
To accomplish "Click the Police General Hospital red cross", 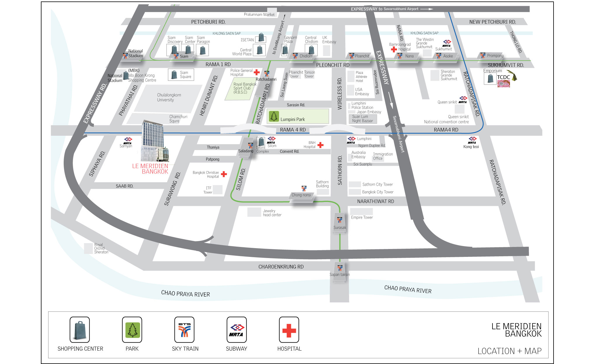I will point(257,72).
